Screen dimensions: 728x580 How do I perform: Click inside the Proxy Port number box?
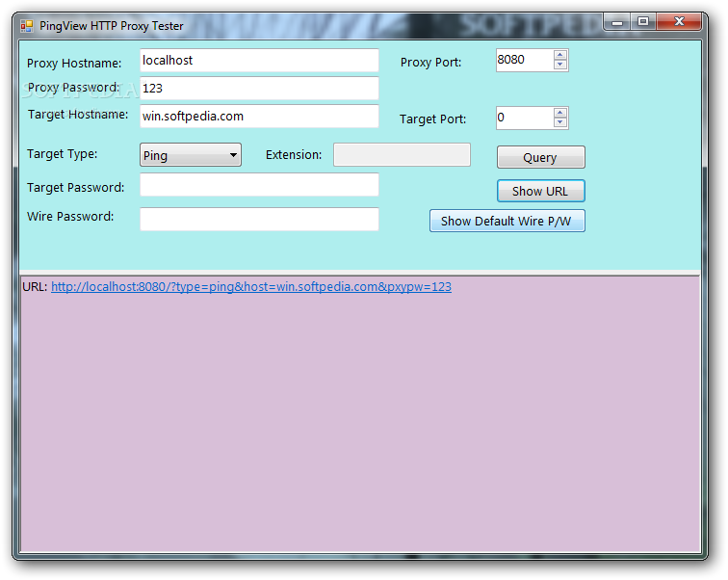(x=524, y=60)
